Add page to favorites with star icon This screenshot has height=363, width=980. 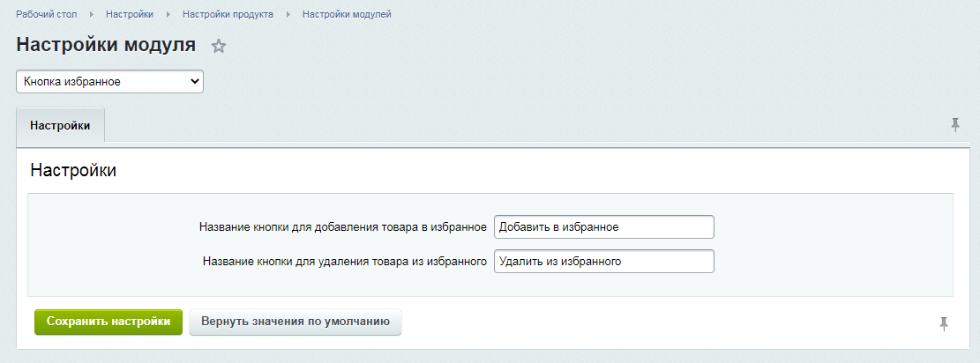[219, 47]
